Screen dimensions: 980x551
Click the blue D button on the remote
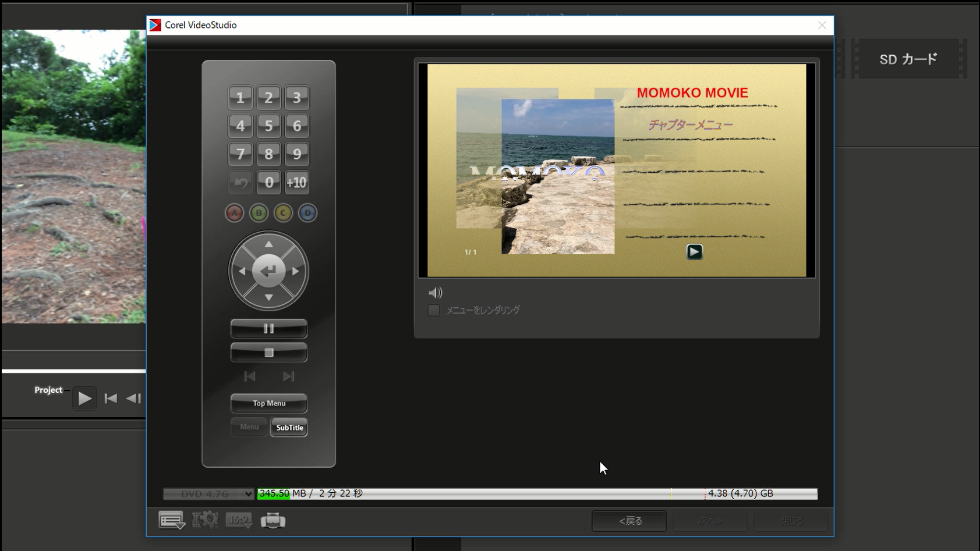pyautogui.click(x=307, y=213)
